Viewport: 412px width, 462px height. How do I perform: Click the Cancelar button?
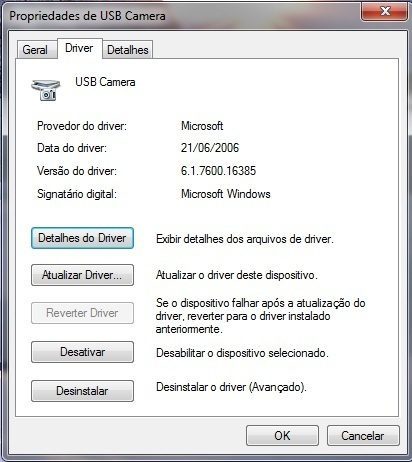363,435
